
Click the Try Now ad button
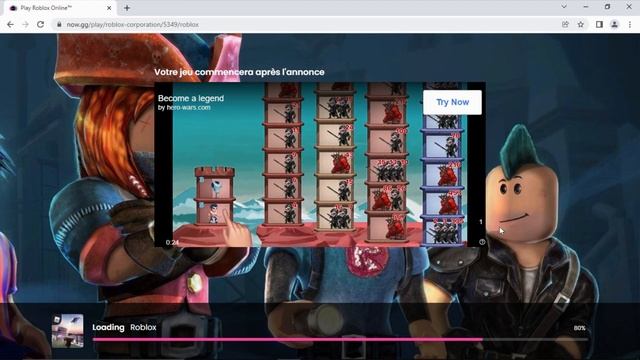452,102
